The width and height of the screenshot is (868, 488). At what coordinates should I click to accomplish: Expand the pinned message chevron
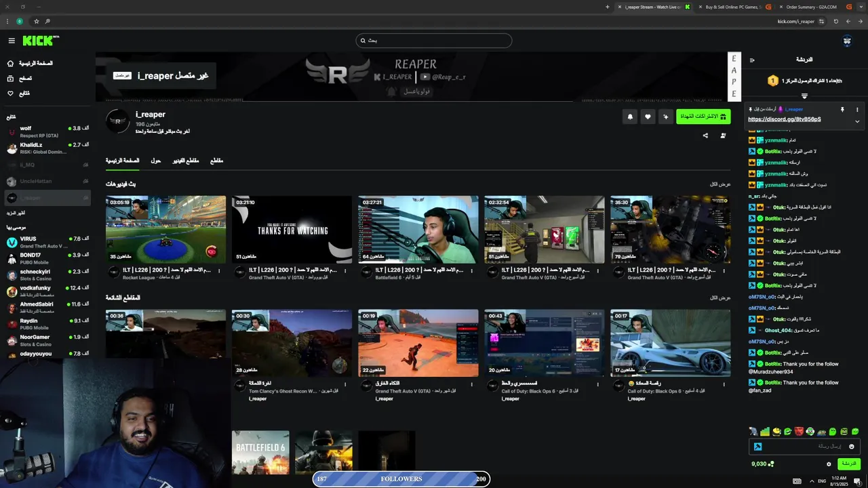857,121
